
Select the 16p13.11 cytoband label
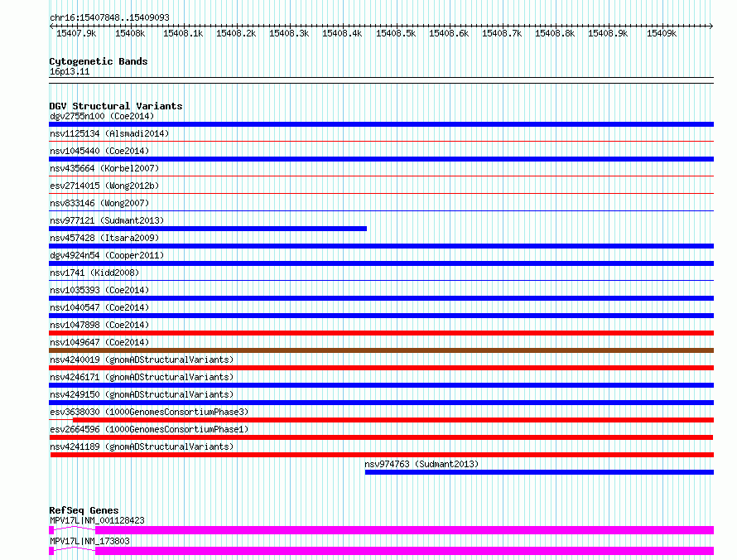click(70, 72)
